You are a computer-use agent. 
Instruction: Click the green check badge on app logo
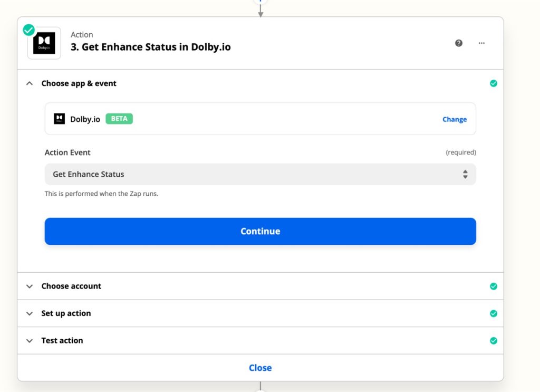[29, 30]
